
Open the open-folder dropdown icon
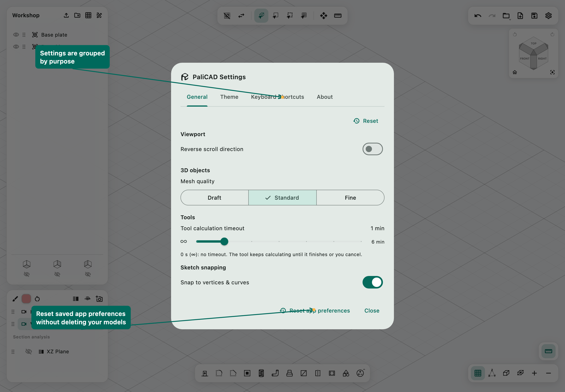[506, 16]
